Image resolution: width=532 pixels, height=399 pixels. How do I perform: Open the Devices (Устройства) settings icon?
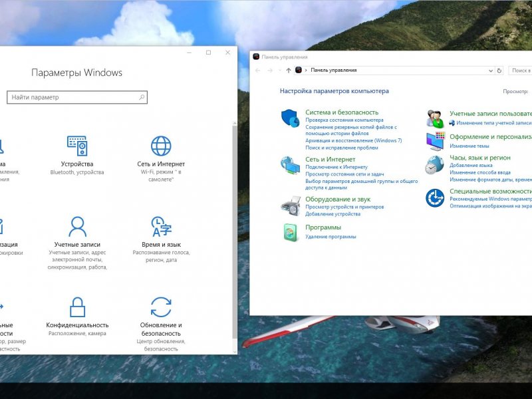click(77, 146)
